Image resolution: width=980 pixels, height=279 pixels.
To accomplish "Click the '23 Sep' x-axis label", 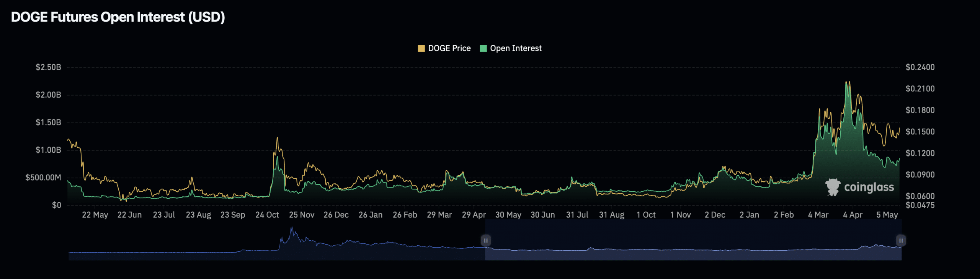I will click(x=233, y=215).
